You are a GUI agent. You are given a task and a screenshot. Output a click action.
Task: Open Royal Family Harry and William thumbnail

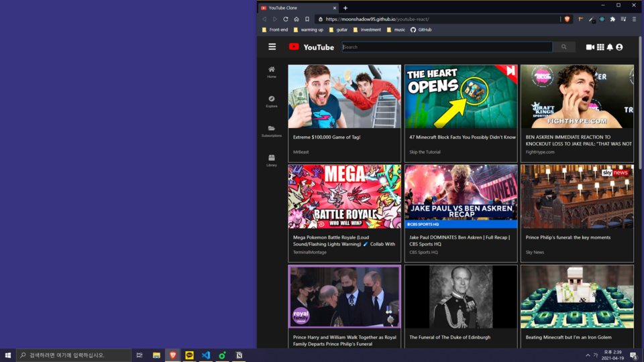tap(344, 296)
